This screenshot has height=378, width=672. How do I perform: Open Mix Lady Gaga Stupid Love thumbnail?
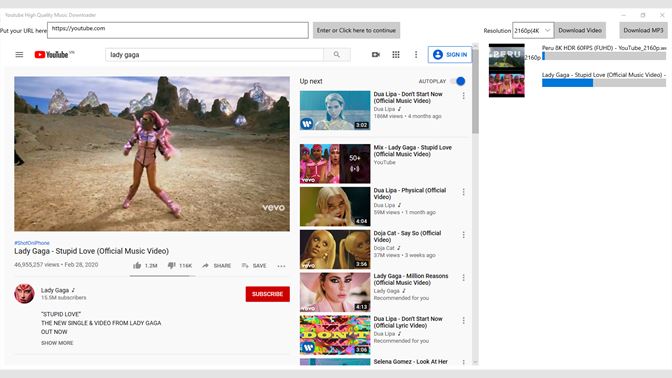pos(335,164)
